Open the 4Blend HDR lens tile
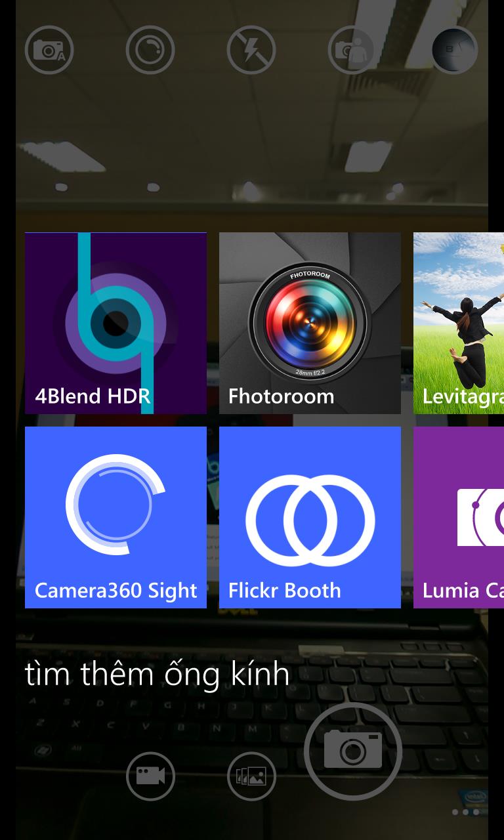This screenshot has height=840, width=504. click(x=115, y=323)
